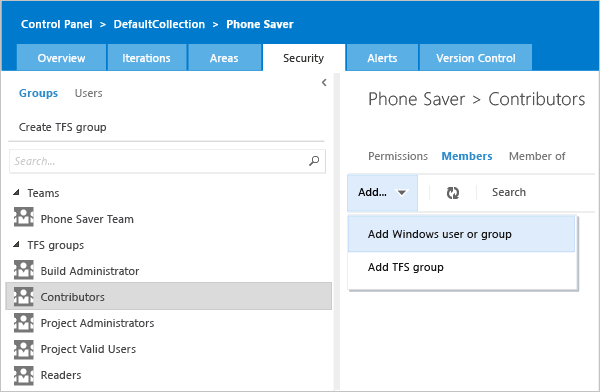Image resolution: width=600 pixels, height=392 pixels.
Task: Click the Project Valid Users group icon
Action: [x=24, y=349]
